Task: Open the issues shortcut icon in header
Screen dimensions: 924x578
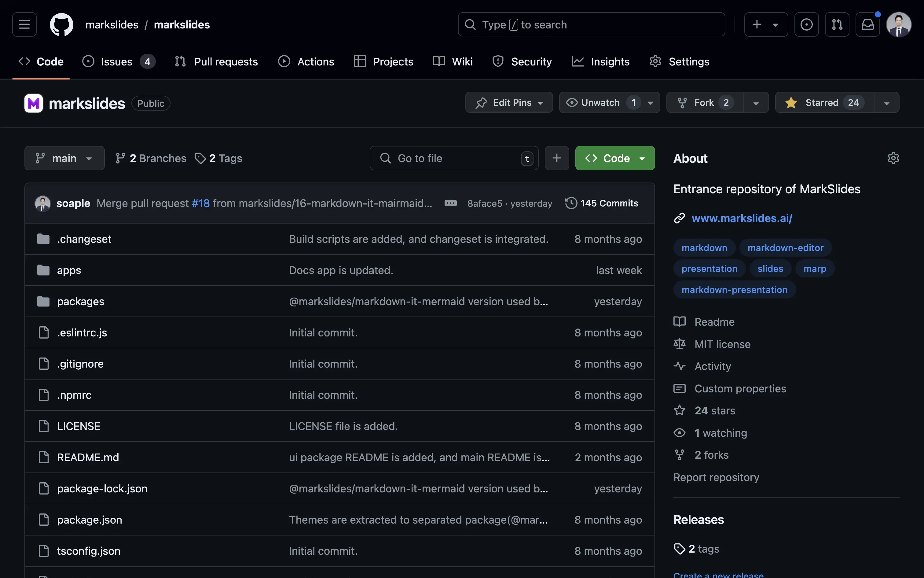Action: [806, 24]
